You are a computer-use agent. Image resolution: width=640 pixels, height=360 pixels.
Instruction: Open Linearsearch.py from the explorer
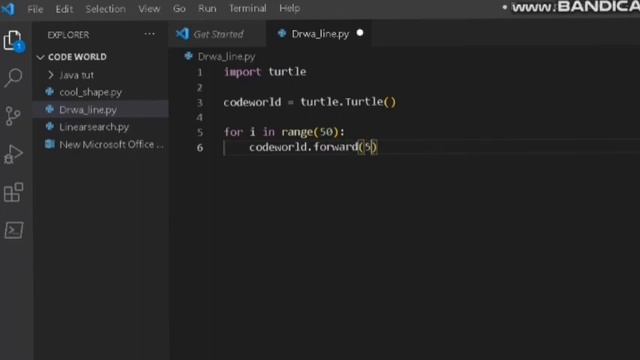[94, 127]
